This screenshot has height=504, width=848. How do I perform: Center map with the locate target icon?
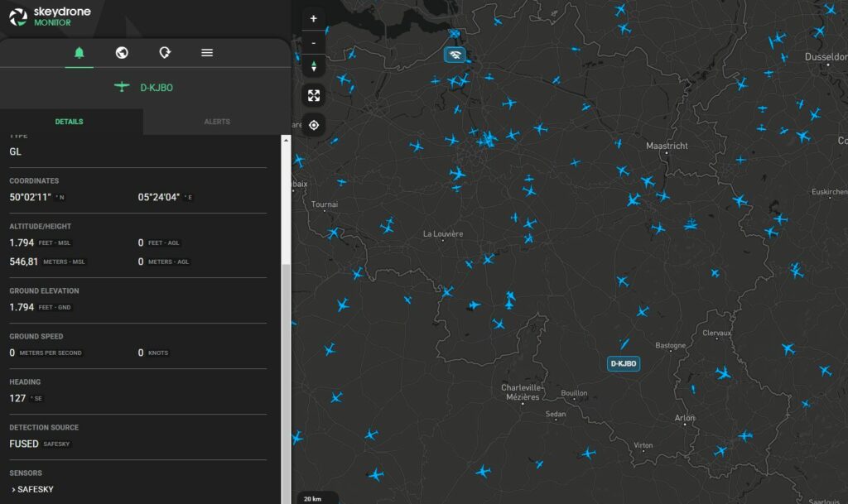coord(313,126)
